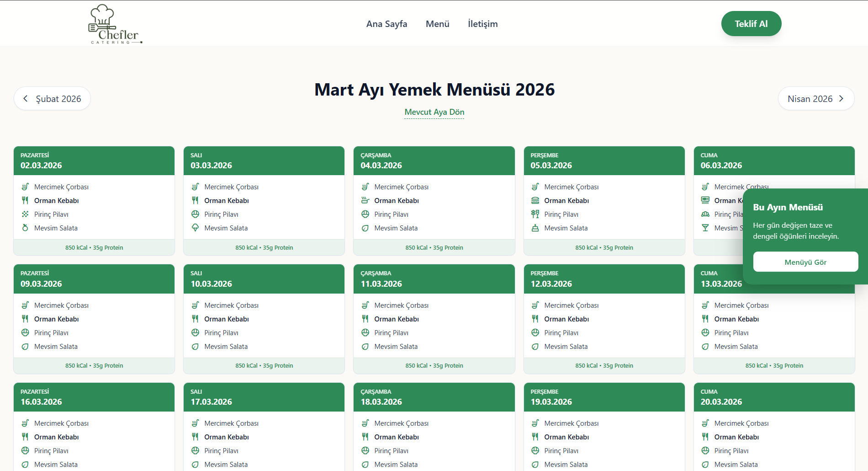
Task: Click the Pirinç Pilavı icon in the 06.03.2026 card
Action: click(705, 214)
